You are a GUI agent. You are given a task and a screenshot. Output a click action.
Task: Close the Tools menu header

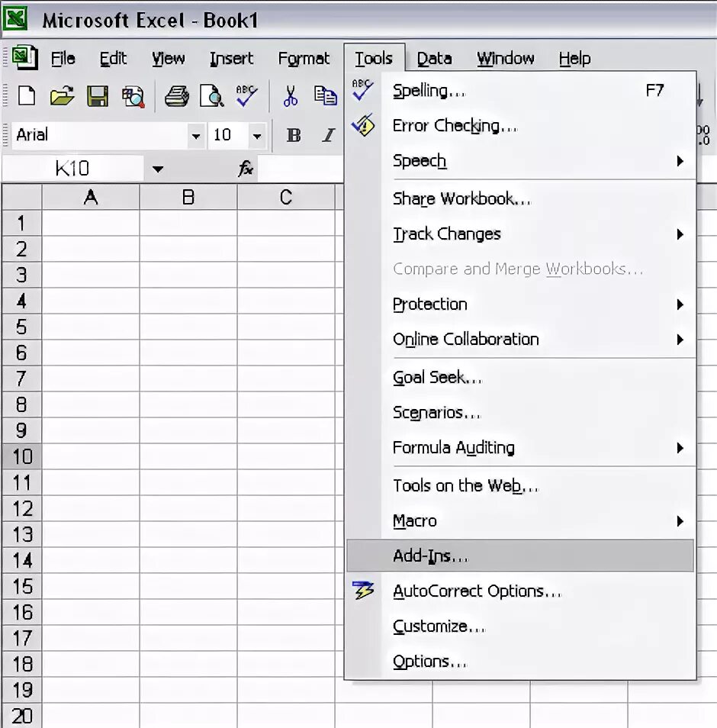[x=374, y=59]
